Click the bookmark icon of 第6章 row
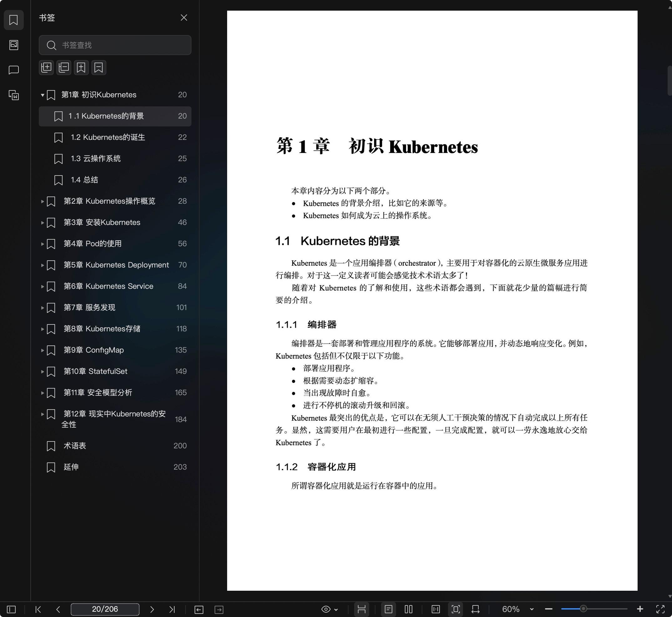The image size is (672, 617). tap(51, 287)
